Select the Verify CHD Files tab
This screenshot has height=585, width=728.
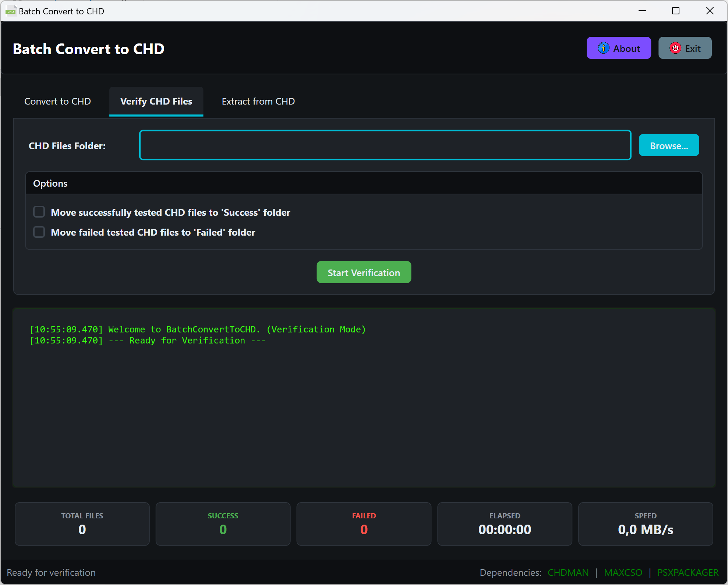click(156, 101)
